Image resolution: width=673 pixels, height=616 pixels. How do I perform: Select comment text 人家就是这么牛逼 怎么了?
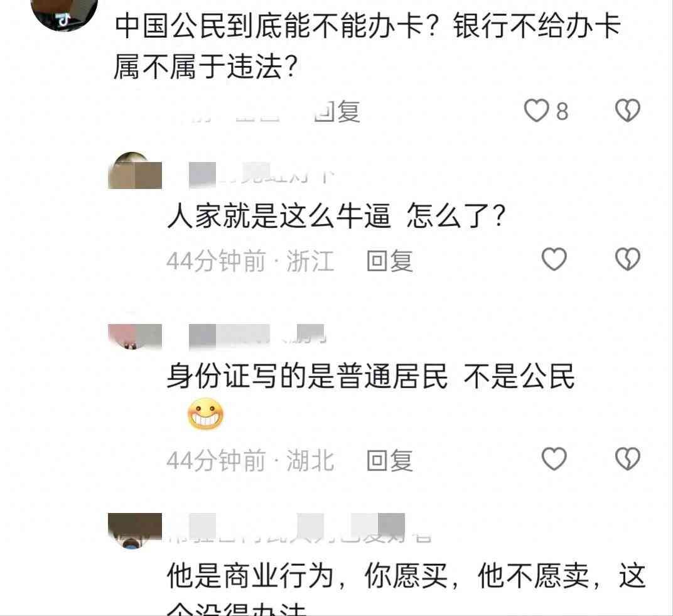tap(336, 215)
